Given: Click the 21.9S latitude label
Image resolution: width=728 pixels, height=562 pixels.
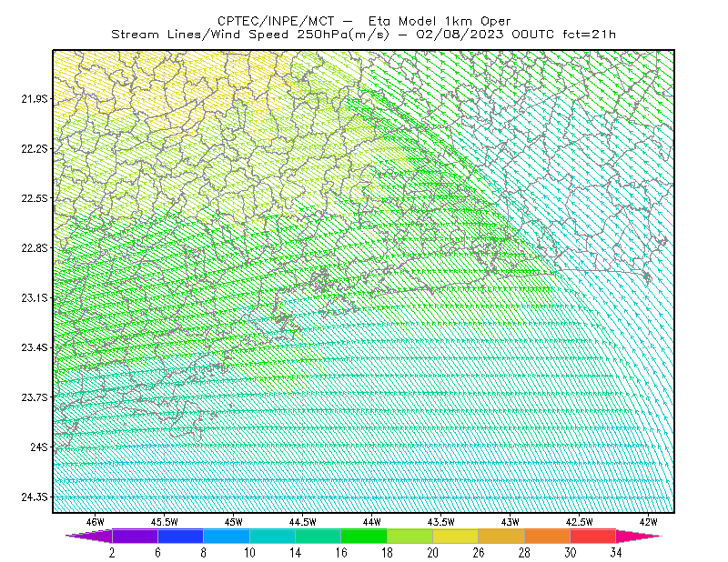Looking at the screenshot, I should point(35,98).
